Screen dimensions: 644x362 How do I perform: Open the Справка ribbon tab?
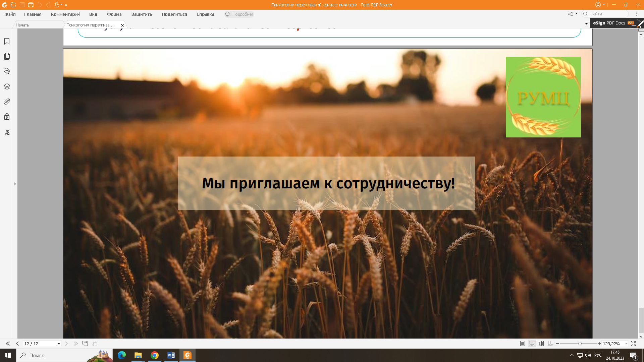tap(205, 14)
